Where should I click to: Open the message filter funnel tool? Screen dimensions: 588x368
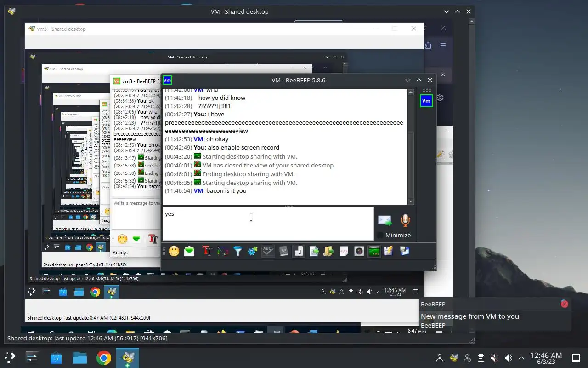coord(237,251)
